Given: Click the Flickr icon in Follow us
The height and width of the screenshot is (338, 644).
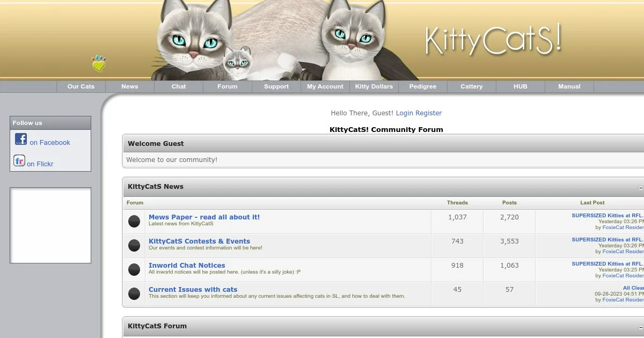Looking at the screenshot, I should click(19, 160).
